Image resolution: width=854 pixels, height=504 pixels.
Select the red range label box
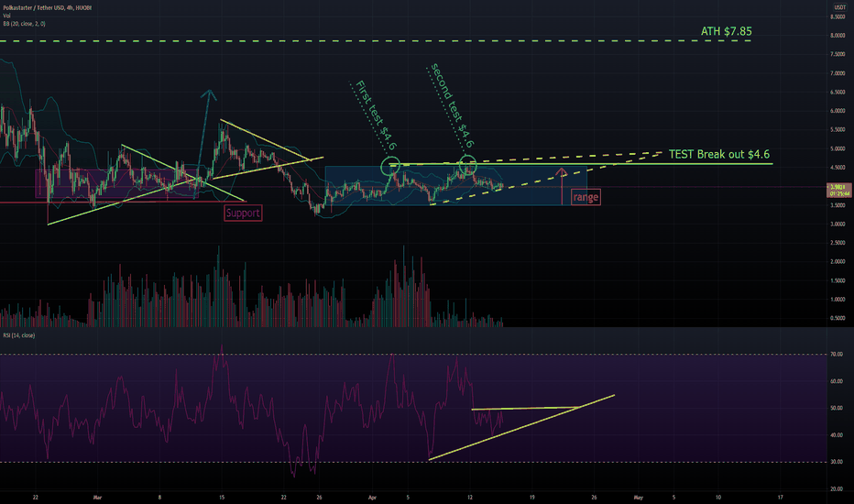(586, 197)
